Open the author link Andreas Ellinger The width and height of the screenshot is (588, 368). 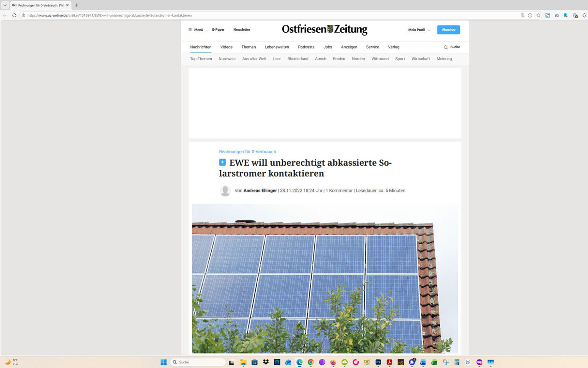(260, 191)
